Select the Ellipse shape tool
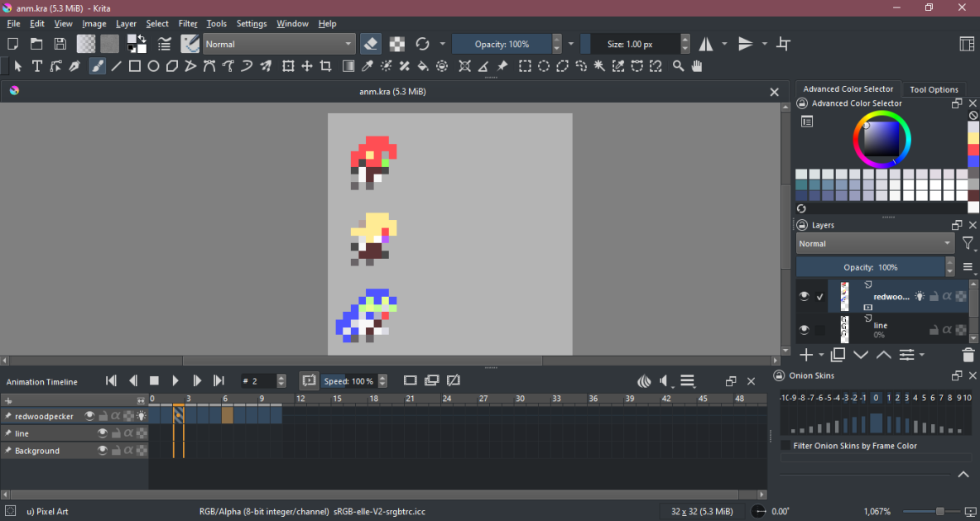 (153, 66)
